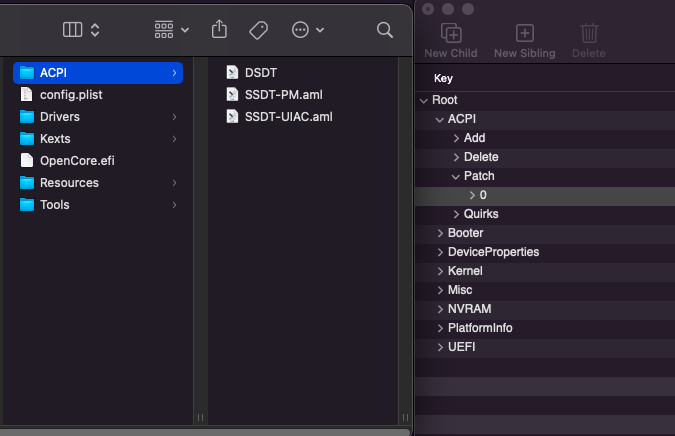675x436 pixels.
Task: Click the Key column header
Action: pos(443,78)
